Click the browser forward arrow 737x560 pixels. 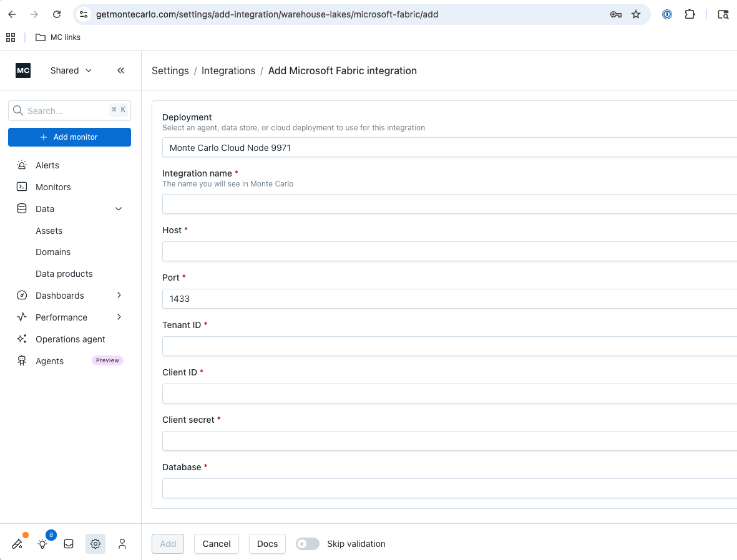[x=34, y=14]
